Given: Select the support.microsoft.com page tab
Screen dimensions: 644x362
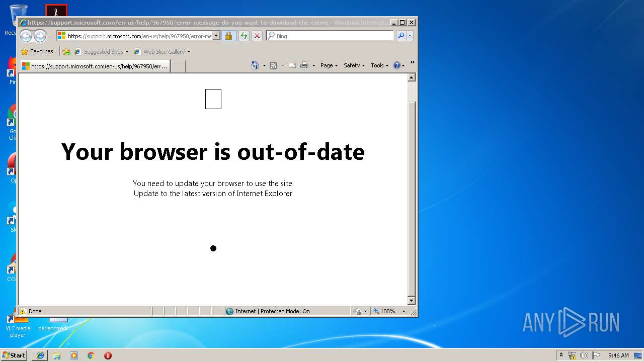Looking at the screenshot, I should [95, 66].
